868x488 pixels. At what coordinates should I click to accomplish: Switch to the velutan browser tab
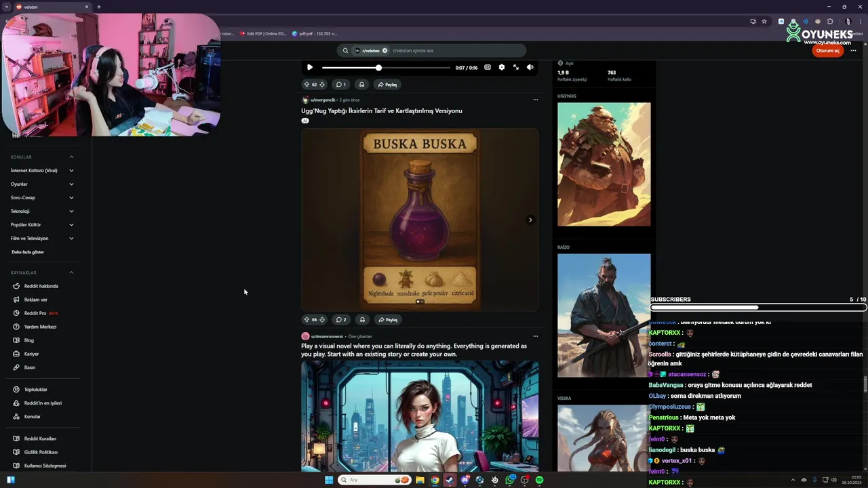pyautogui.click(x=53, y=7)
